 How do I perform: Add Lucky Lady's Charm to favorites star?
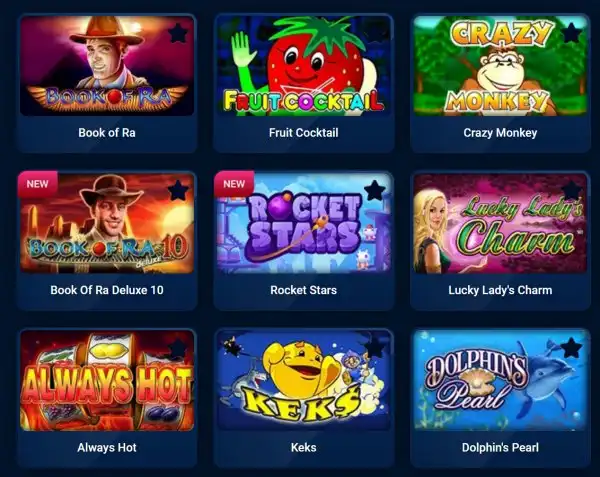coord(572,190)
